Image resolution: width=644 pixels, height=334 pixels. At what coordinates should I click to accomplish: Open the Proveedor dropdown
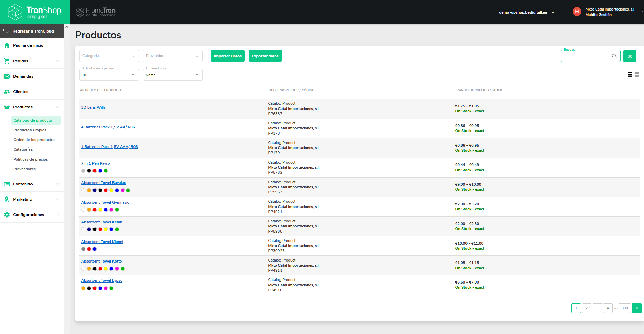click(x=173, y=56)
